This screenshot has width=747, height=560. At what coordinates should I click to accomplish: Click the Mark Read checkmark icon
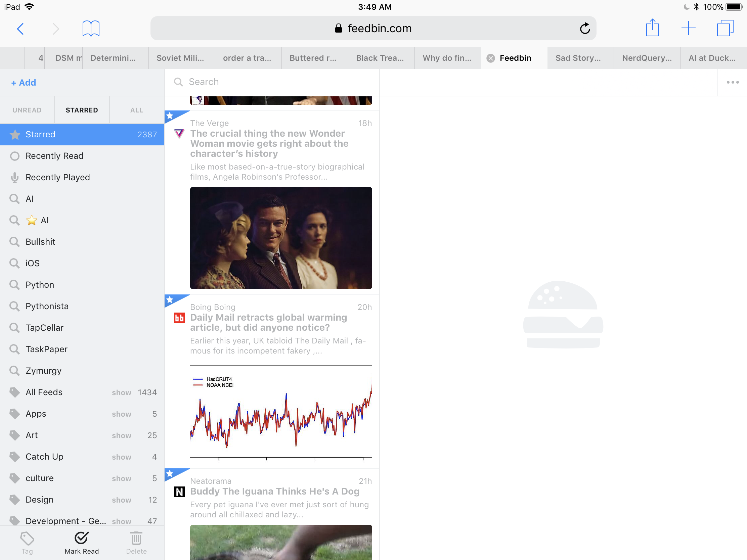[x=81, y=540]
